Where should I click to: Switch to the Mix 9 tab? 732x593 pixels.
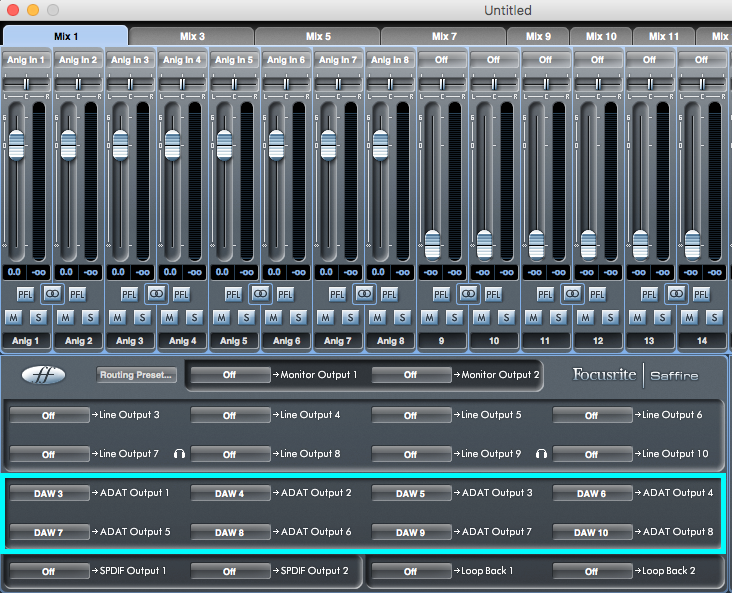coord(538,36)
